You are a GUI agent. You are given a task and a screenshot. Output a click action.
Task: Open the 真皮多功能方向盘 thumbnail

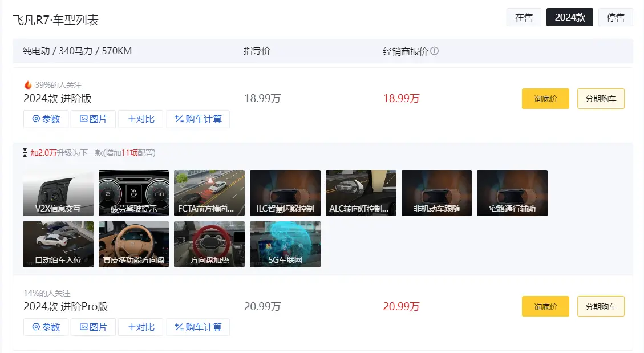(134, 244)
